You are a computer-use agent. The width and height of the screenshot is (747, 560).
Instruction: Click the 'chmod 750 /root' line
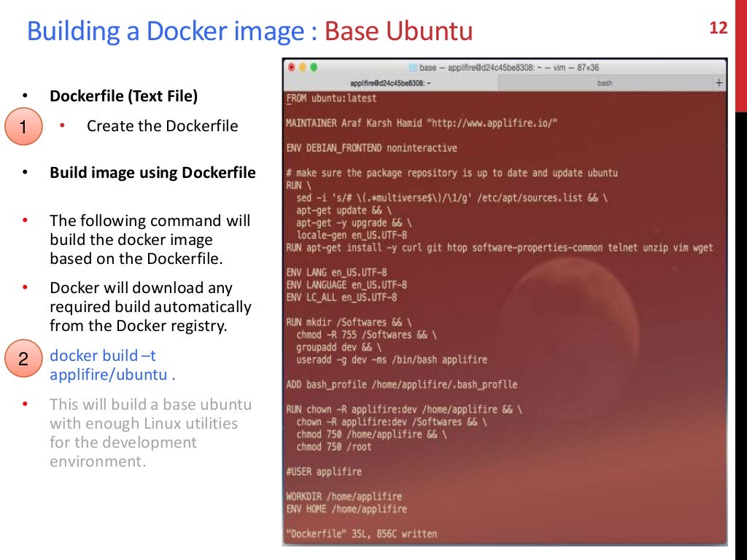333,447
